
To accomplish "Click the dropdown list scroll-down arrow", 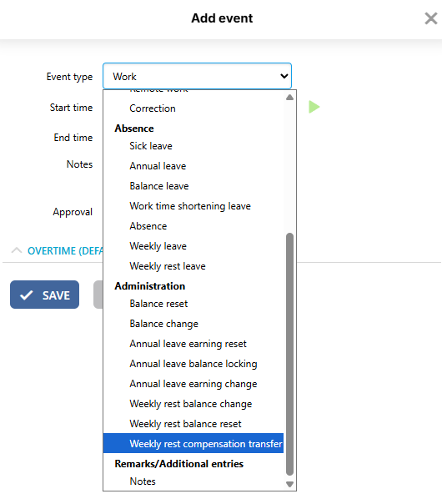I will (x=289, y=484).
